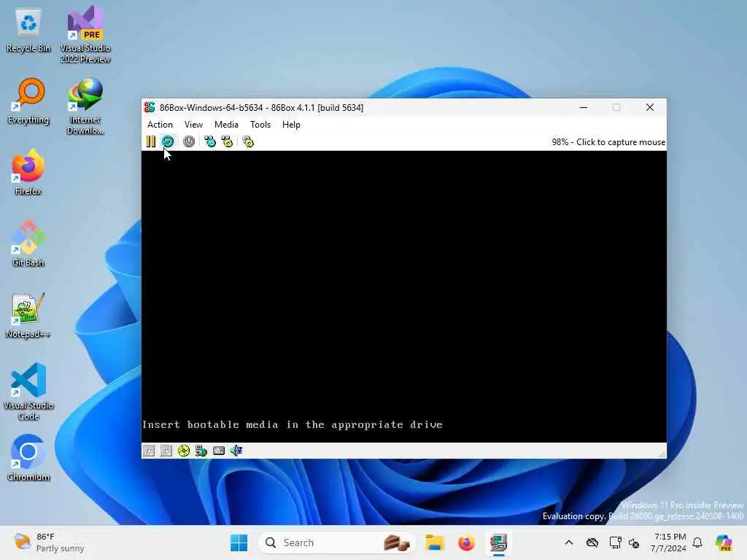The width and height of the screenshot is (747, 560).
Task: Click the taskbar Search box
Action: coord(336,542)
